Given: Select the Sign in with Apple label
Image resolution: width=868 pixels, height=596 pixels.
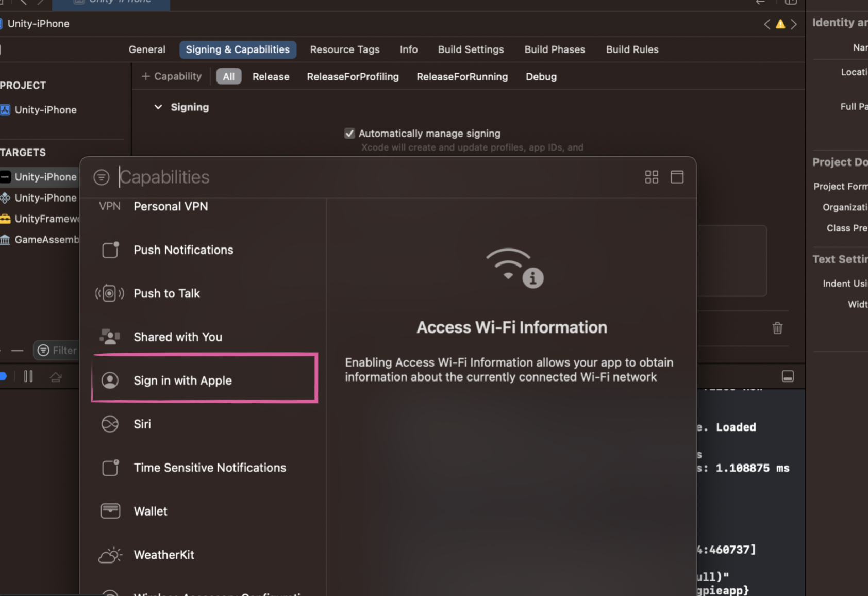Looking at the screenshot, I should 182,380.
